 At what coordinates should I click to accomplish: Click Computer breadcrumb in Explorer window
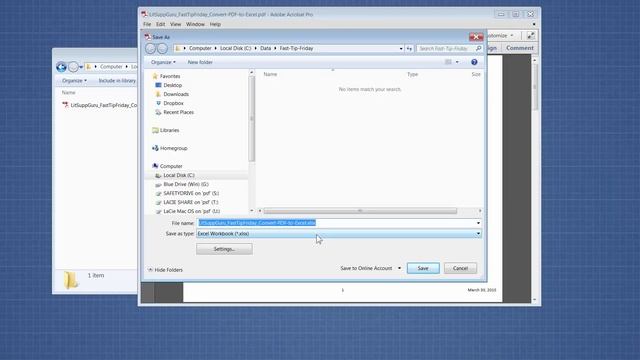111,67
